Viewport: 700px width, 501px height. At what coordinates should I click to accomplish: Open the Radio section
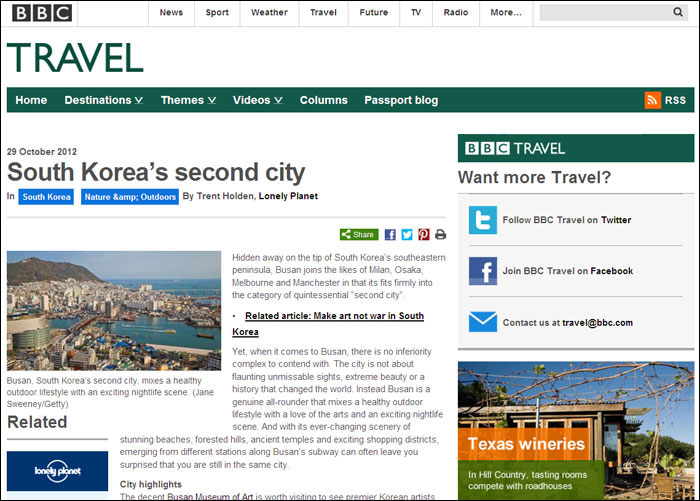click(x=456, y=13)
